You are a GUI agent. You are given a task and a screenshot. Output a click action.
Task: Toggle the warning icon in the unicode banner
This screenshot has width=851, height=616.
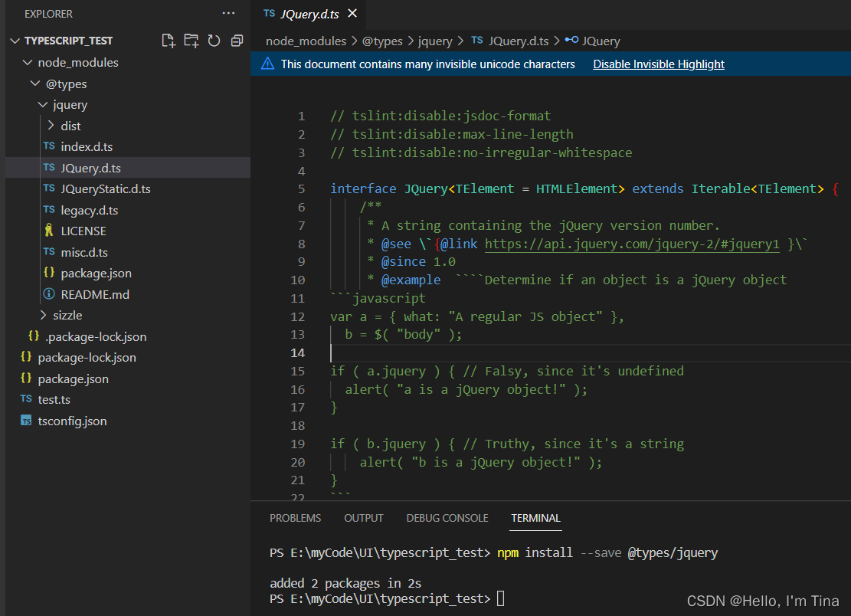[269, 64]
